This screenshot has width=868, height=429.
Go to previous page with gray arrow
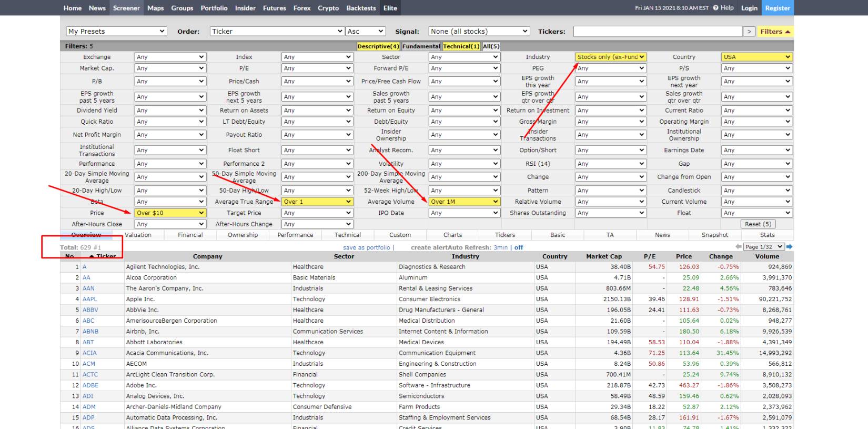tap(739, 247)
